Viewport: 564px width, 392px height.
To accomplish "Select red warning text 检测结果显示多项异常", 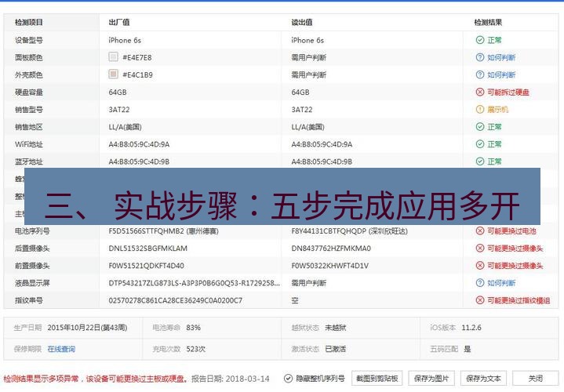I will tap(41, 379).
